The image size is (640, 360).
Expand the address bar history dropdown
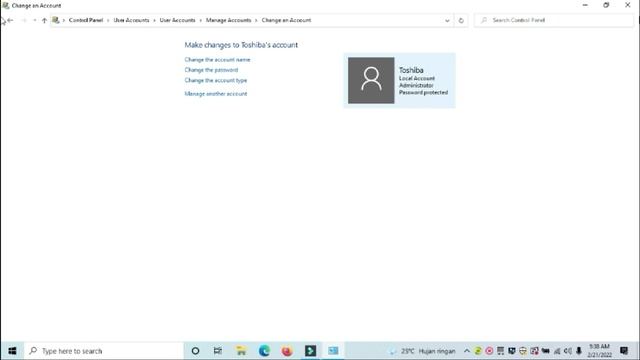tap(447, 20)
